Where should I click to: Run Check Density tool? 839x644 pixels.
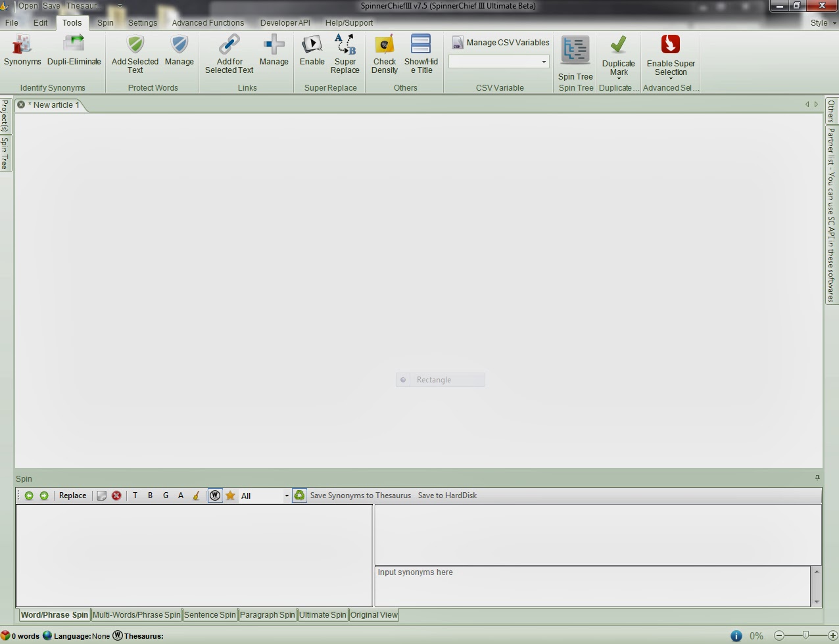click(384, 54)
